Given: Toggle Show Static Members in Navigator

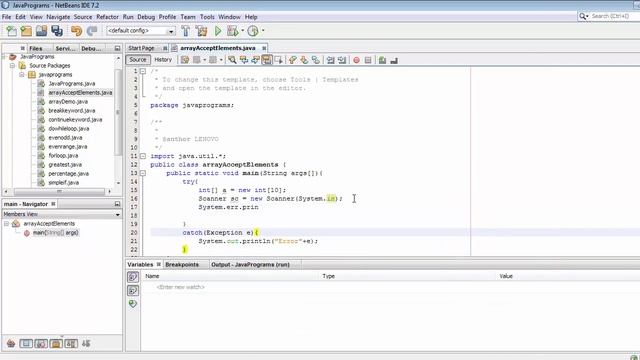Looking at the screenshot, I should click(41, 344).
